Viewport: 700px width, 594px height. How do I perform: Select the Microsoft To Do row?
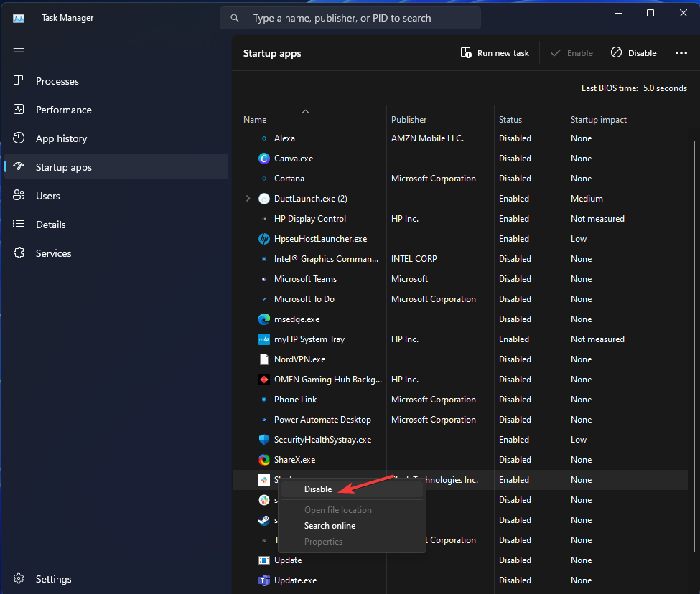(459, 298)
